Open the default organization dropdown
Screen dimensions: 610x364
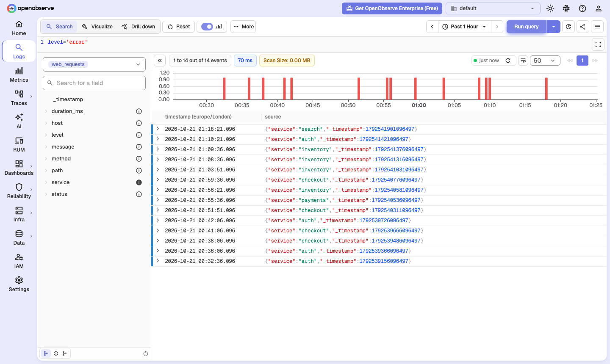point(493,8)
